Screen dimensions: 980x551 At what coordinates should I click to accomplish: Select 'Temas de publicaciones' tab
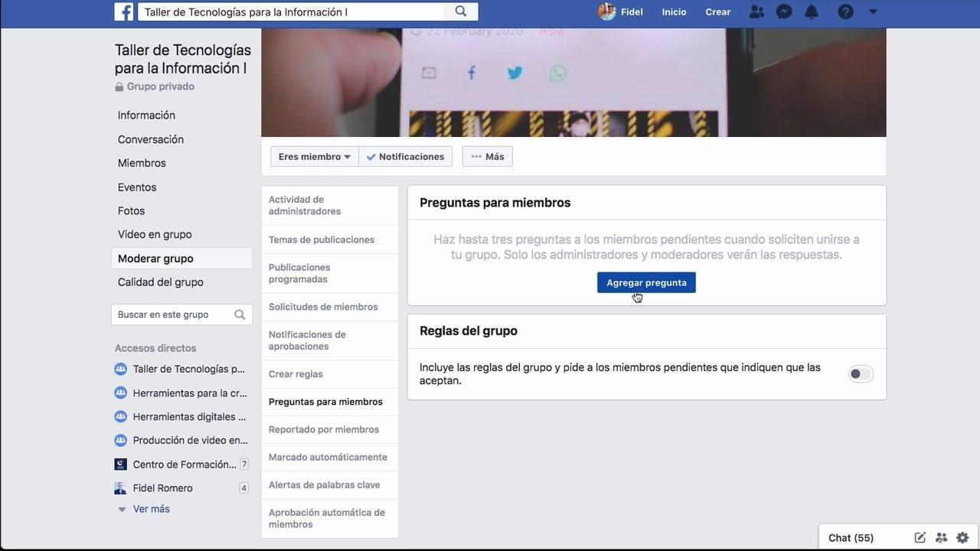coord(330,240)
